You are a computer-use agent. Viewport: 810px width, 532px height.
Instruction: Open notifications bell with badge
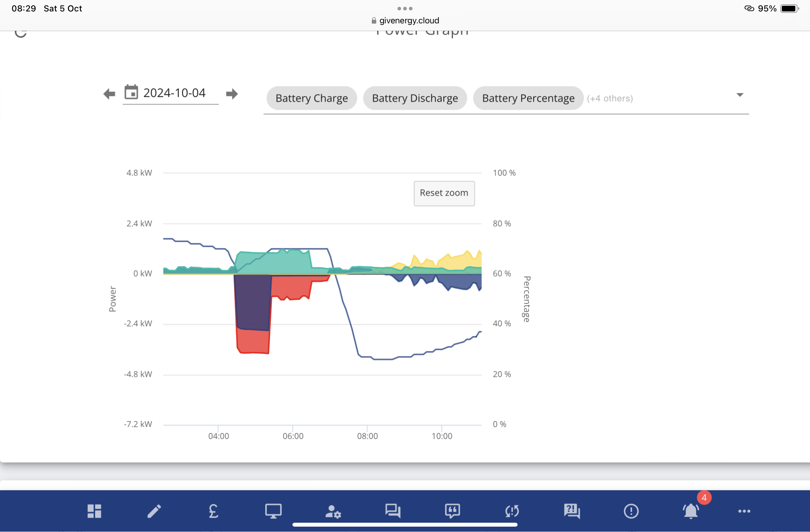point(691,511)
